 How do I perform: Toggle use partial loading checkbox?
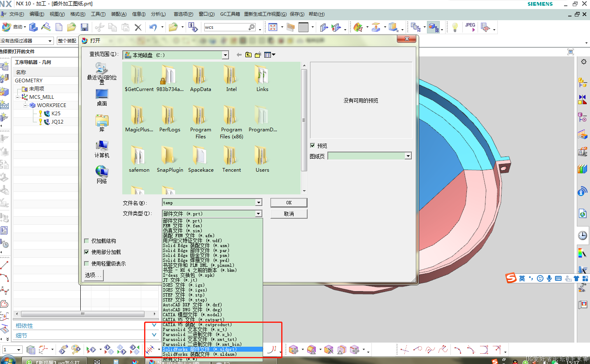point(86,252)
